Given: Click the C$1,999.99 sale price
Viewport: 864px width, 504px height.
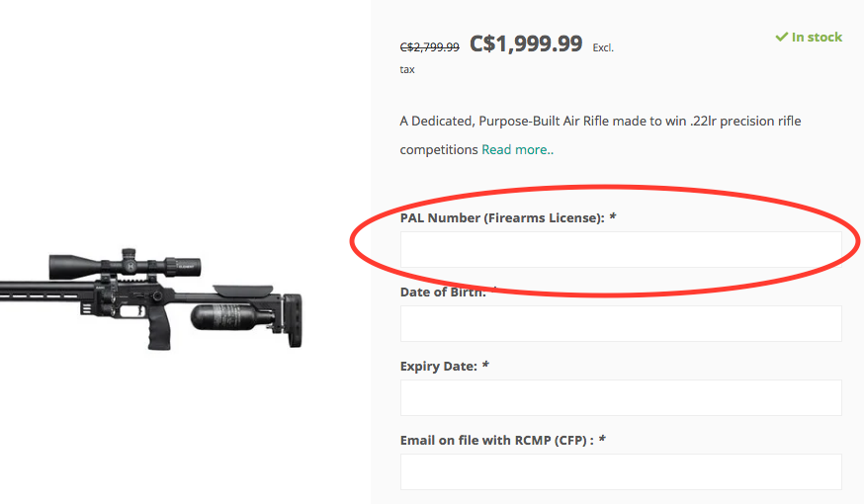Looking at the screenshot, I should tap(526, 43).
